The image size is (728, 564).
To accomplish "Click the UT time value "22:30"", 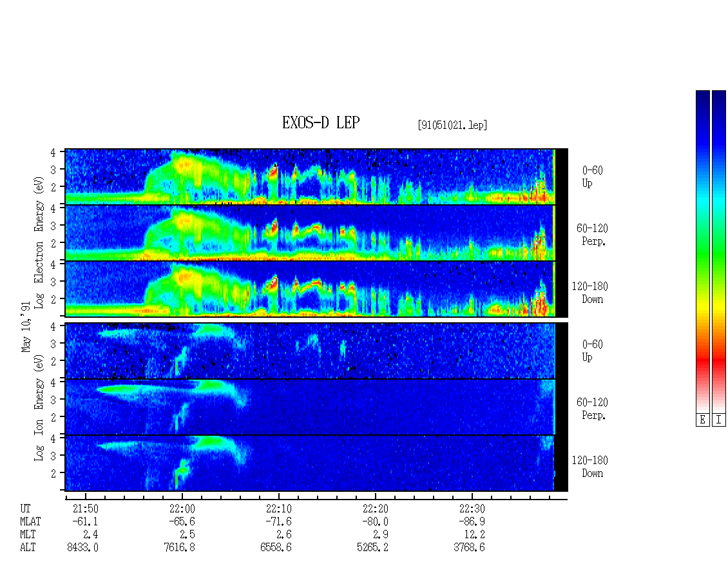I will [x=472, y=509].
